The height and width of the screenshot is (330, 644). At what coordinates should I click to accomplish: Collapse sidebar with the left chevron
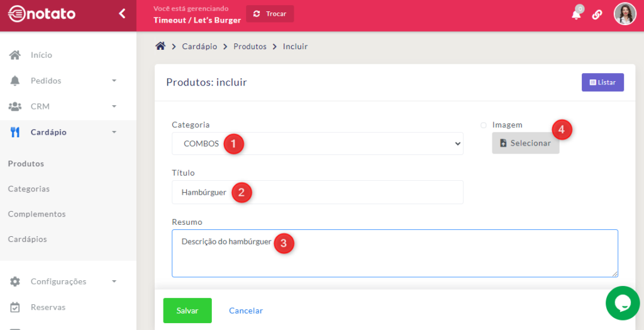(x=122, y=13)
